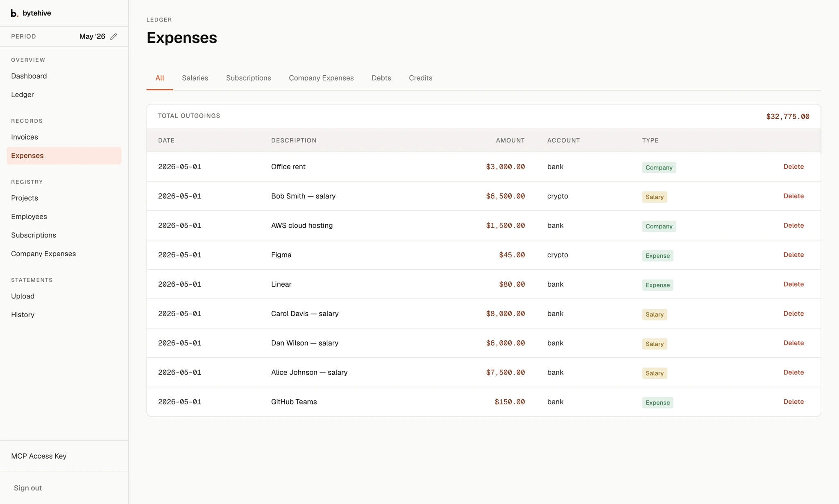The width and height of the screenshot is (839, 504).
Task: Delete the Office rent expense
Action: coord(794,167)
